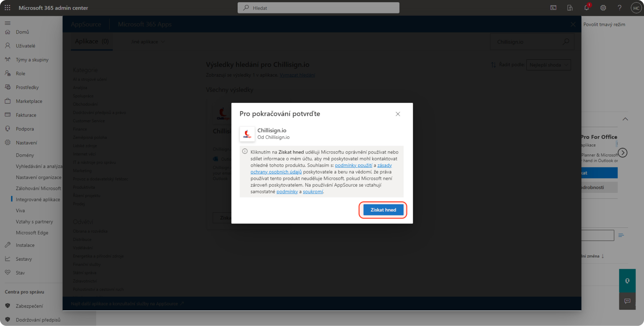Image resolution: width=644 pixels, height=326 pixels.
Task: Open Cloud Shell icon in top bar
Action: [x=553, y=8]
